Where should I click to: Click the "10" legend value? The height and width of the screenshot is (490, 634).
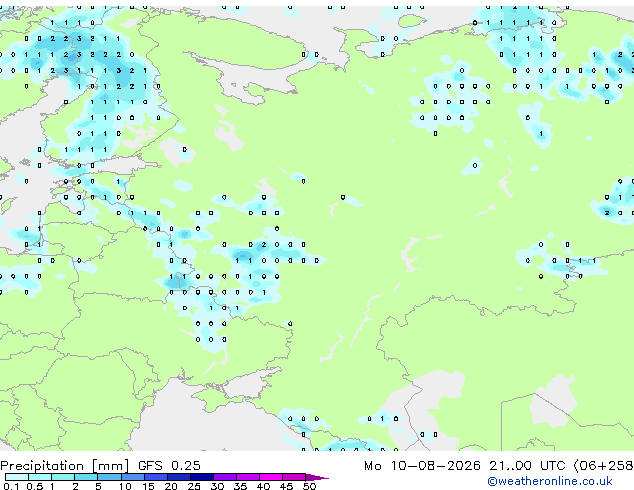(x=125, y=486)
